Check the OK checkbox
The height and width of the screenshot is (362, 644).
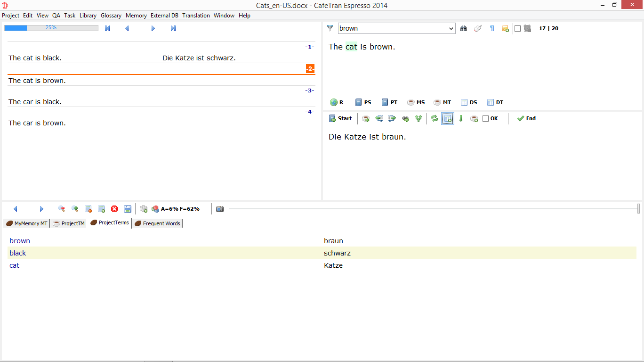click(x=486, y=119)
